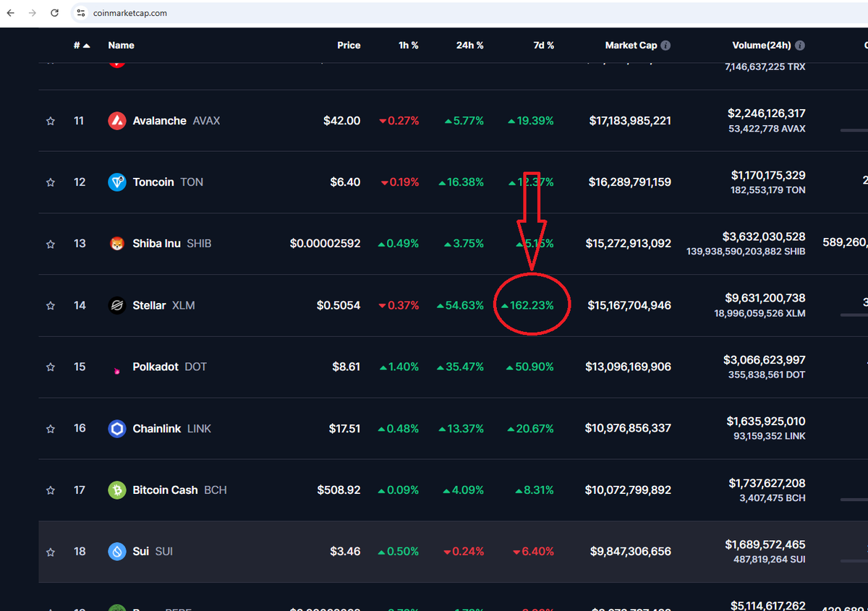The image size is (868, 611).
Task: Star Sui to add to watchlist
Action: (51, 552)
